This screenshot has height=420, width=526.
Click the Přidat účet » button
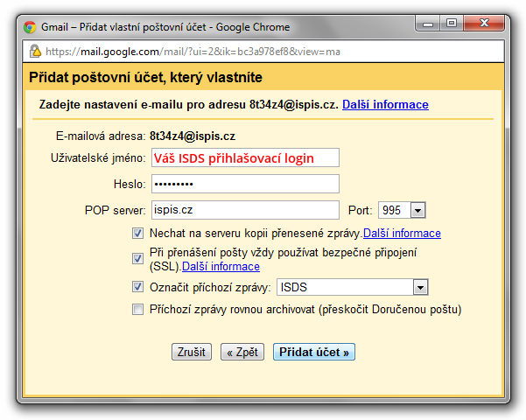click(x=313, y=352)
